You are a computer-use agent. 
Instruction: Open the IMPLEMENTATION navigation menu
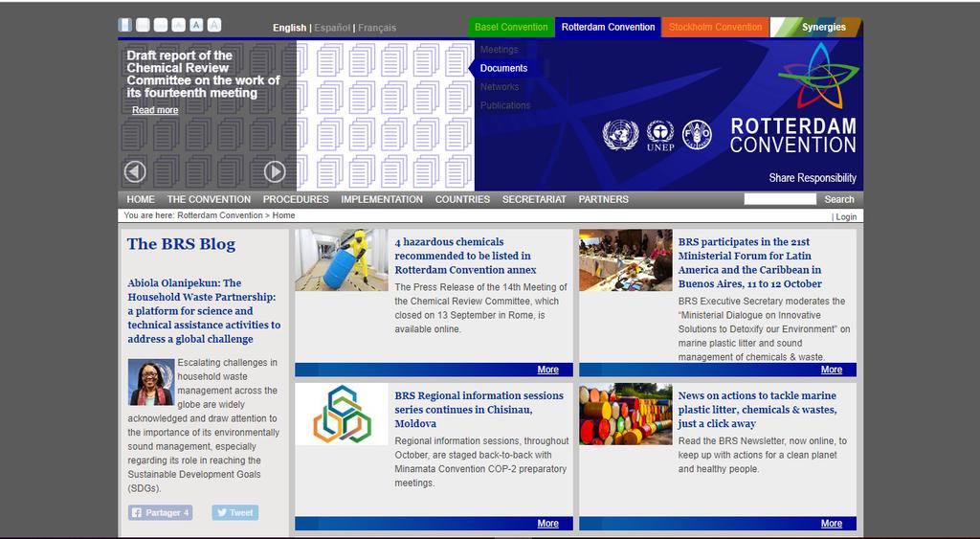382,199
